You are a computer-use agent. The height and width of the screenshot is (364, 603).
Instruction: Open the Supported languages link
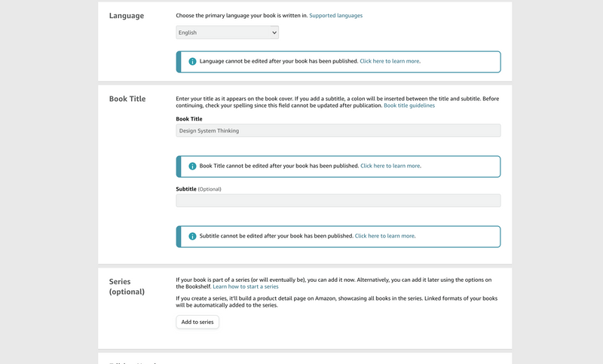click(335, 15)
